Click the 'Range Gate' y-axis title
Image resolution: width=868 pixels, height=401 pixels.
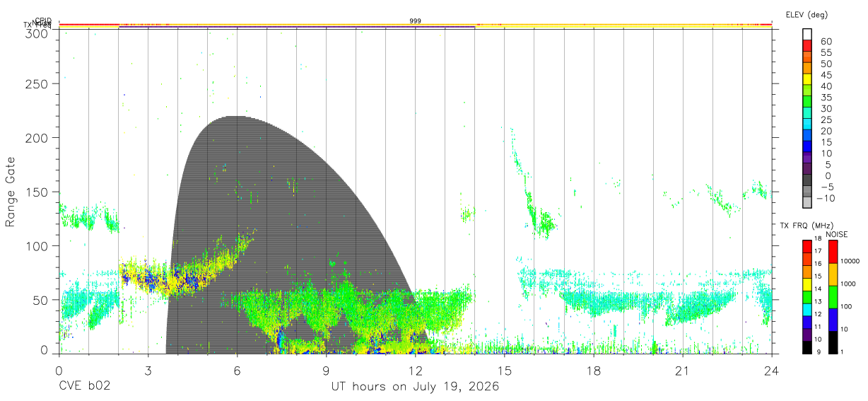tap(11, 192)
